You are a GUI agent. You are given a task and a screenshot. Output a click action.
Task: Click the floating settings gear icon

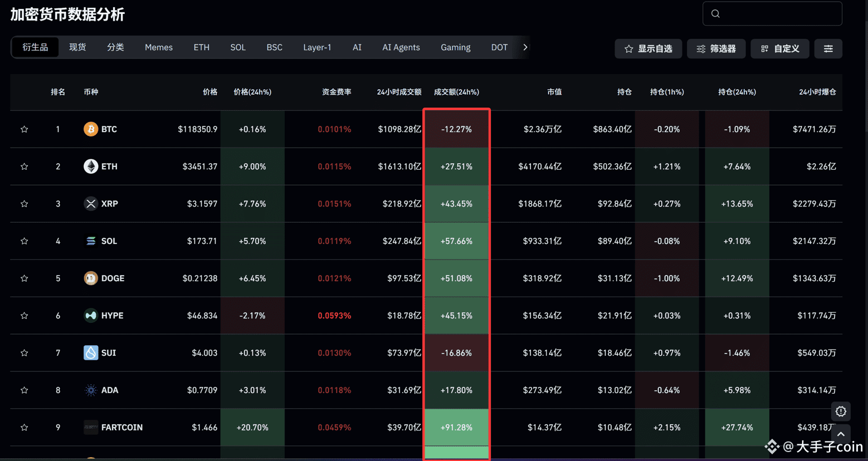pos(841,411)
